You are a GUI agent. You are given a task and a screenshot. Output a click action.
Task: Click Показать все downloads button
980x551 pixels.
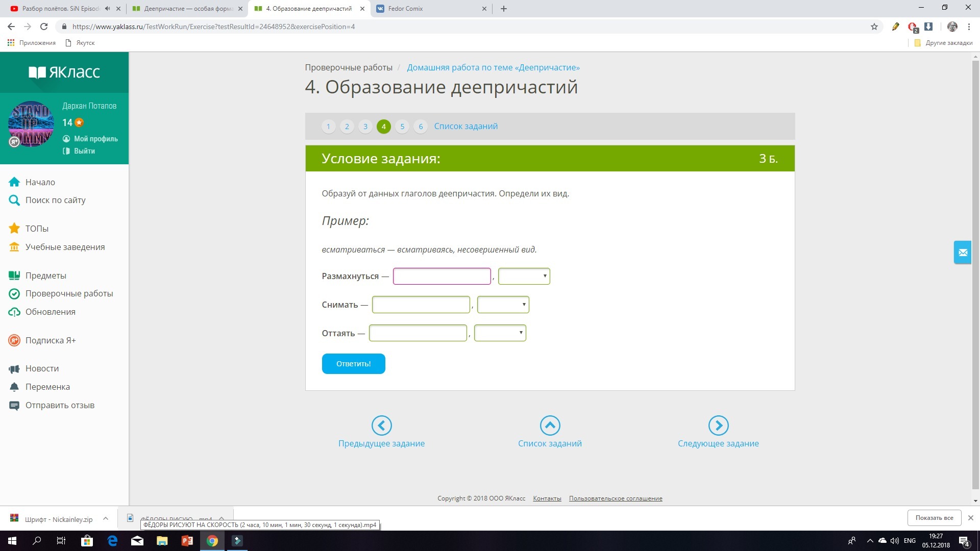point(934,518)
